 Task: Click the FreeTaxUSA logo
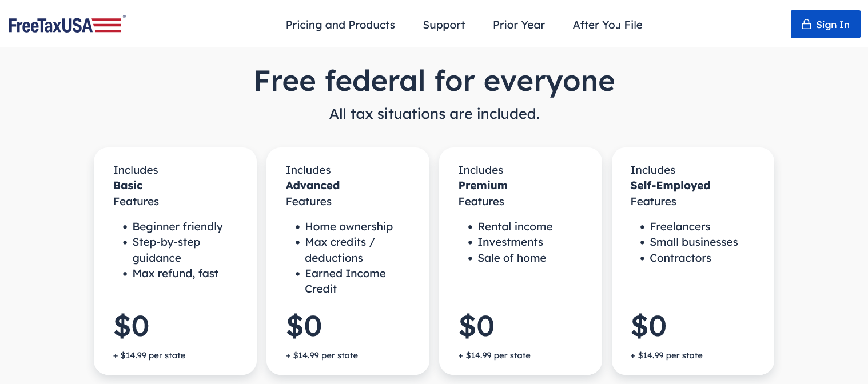(x=65, y=25)
